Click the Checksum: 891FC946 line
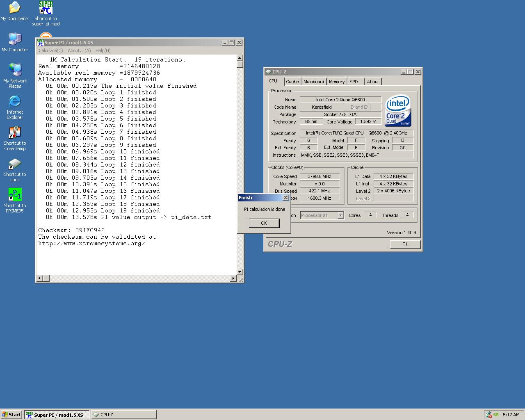Image resolution: width=525 pixels, height=420 pixels. click(71, 231)
